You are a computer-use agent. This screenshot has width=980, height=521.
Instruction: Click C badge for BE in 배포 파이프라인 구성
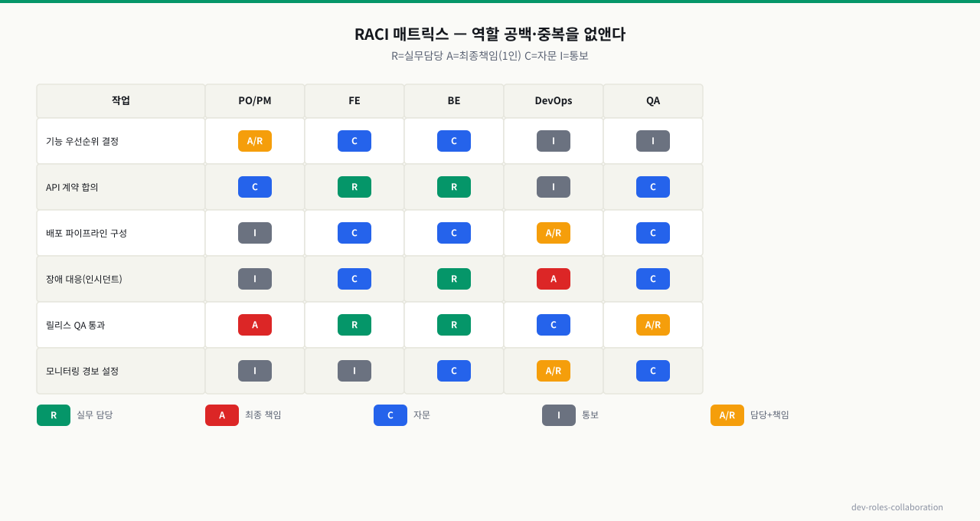point(454,233)
